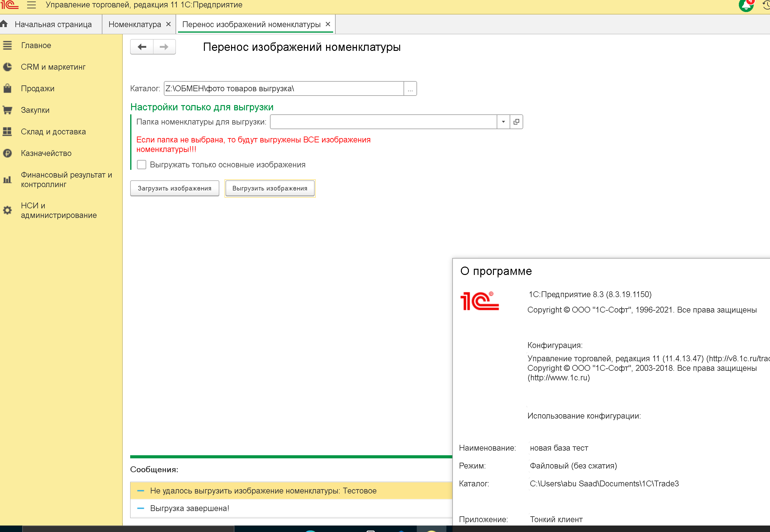This screenshot has width=770, height=532.
Task: Open the history clock icon
Action: [766, 5]
